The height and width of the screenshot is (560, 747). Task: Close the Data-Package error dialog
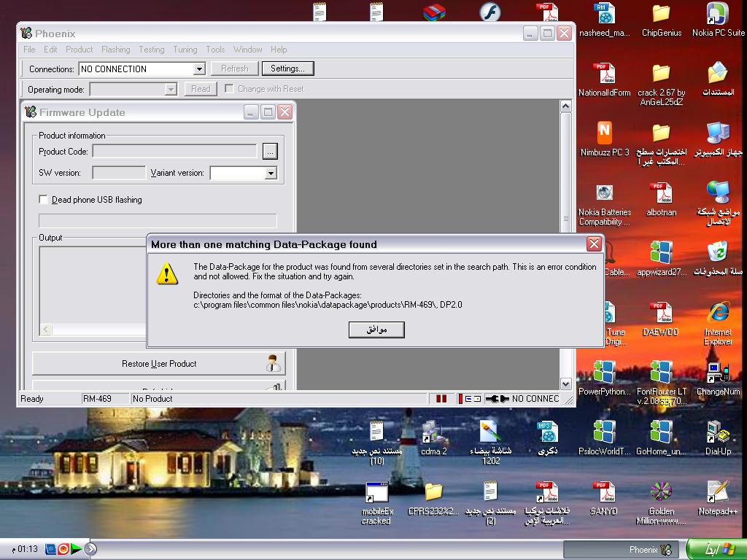tap(594, 244)
